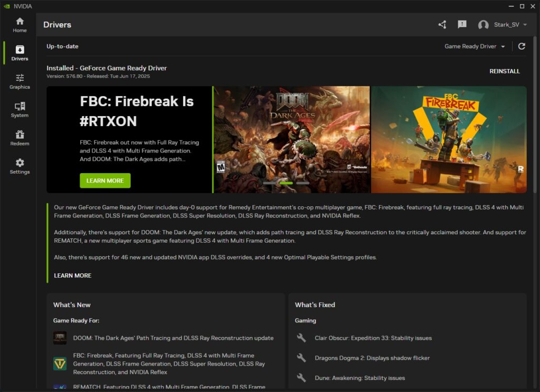Click the What's New heading
The height and width of the screenshot is (392, 540).
pyautogui.click(x=72, y=305)
